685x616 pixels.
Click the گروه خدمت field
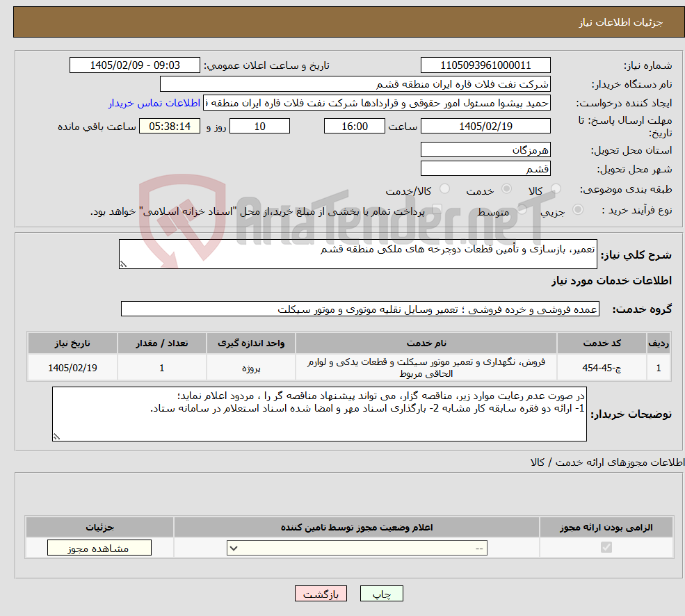(x=360, y=309)
